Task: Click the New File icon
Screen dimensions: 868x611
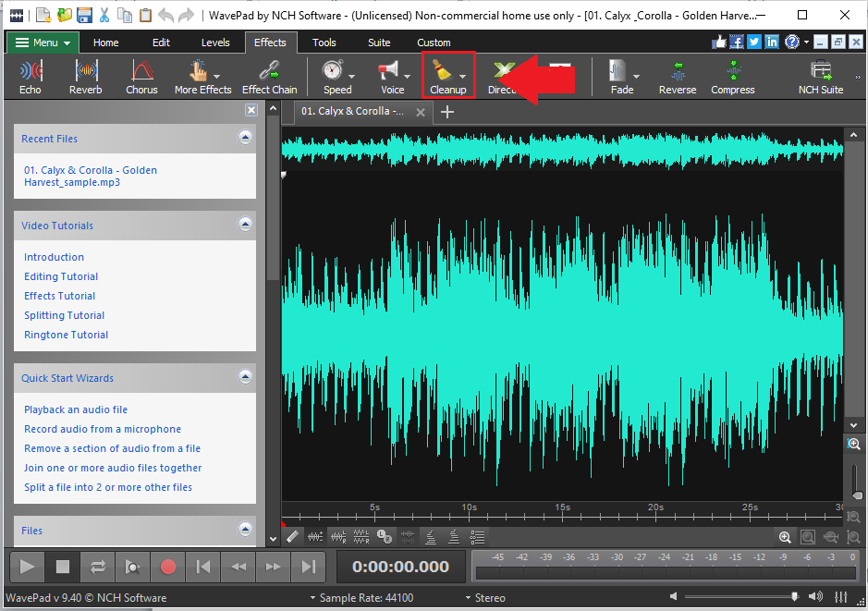Action: (43, 15)
